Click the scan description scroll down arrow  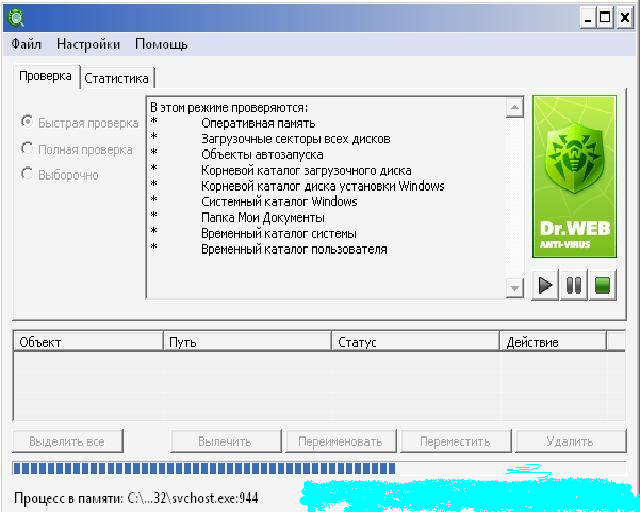point(515,288)
